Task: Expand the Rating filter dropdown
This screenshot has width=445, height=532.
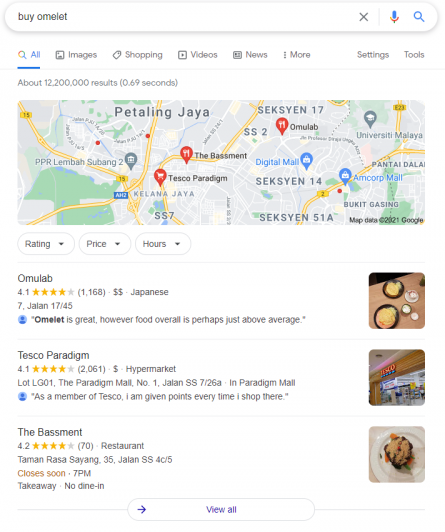Action: click(46, 244)
